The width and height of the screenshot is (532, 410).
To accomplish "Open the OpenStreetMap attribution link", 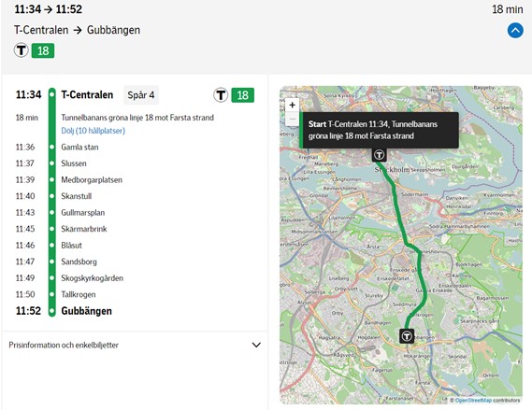I will 473,400.
